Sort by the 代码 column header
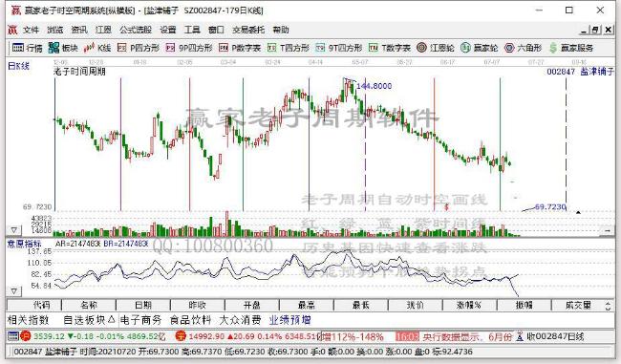 coord(34,305)
